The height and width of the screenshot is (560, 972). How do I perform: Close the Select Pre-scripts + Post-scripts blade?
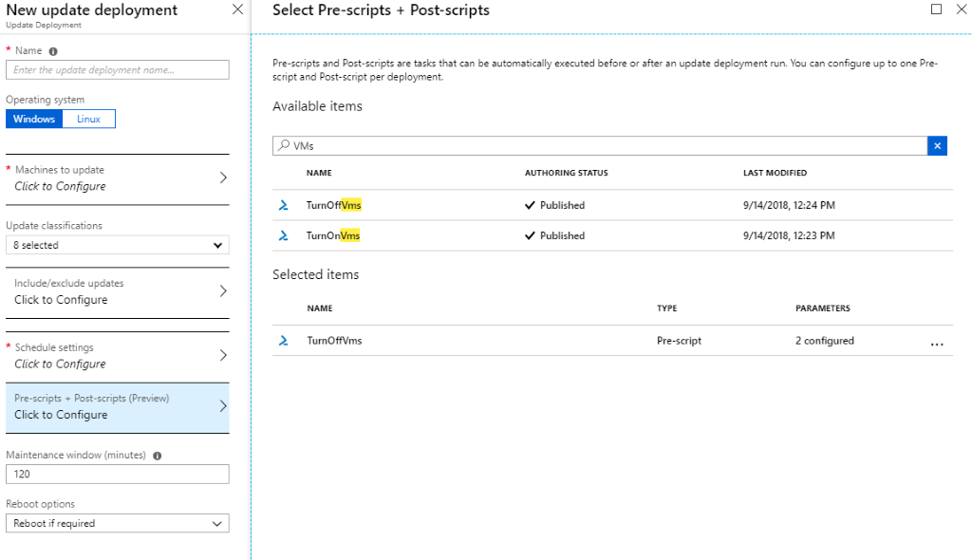click(962, 9)
